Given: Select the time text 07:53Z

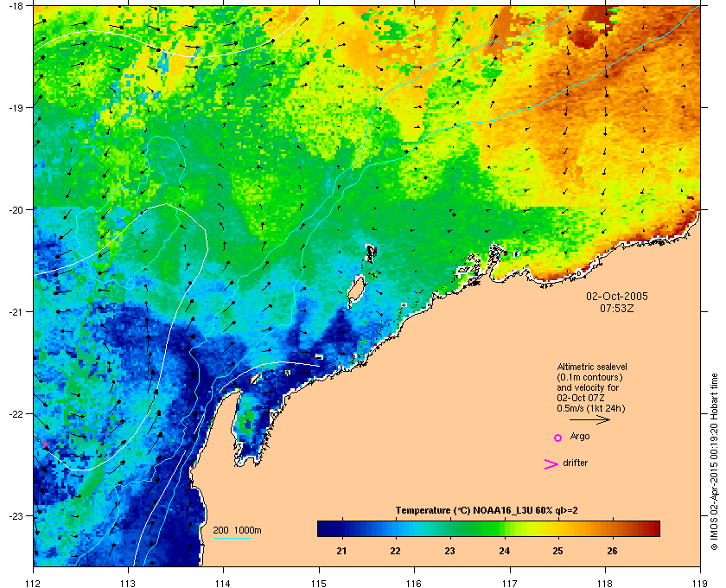Looking at the screenshot, I should (x=617, y=308).
